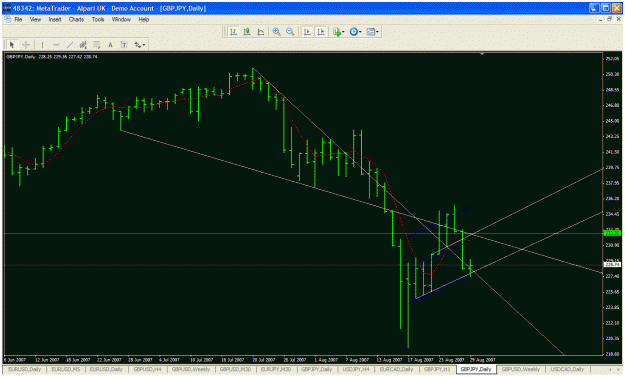625x377 pixels.
Task: Open the Window menu
Action: (121, 19)
